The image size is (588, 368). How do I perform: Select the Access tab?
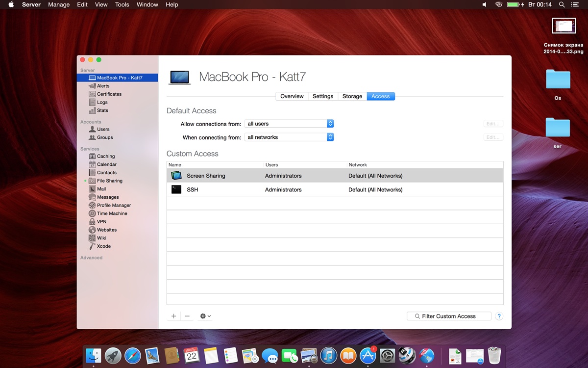point(381,96)
